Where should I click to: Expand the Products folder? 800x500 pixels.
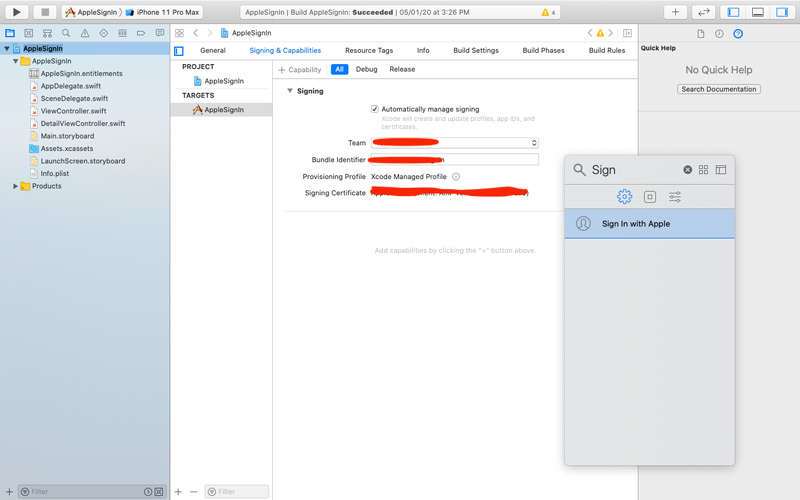15,186
